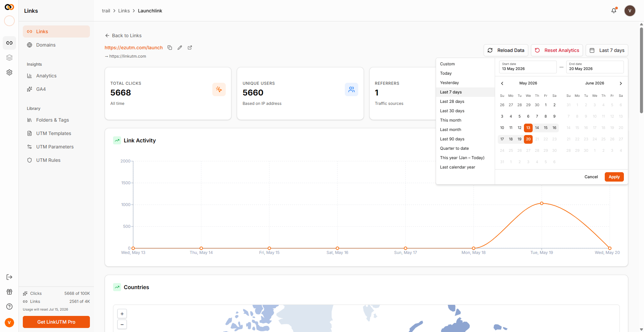The width and height of the screenshot is (644, 332).
Task: Open short link in new tab icon
Action: point(190,48)
